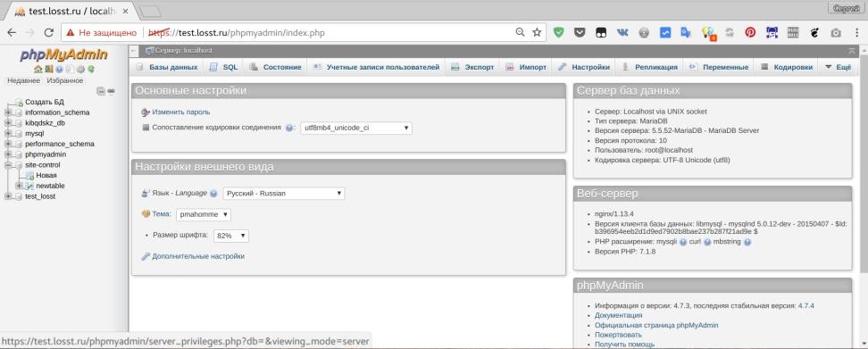Open Официальная страница phpMyAdmin link
Viewport: 868px width, 349px height.
[x=656, y=325]
